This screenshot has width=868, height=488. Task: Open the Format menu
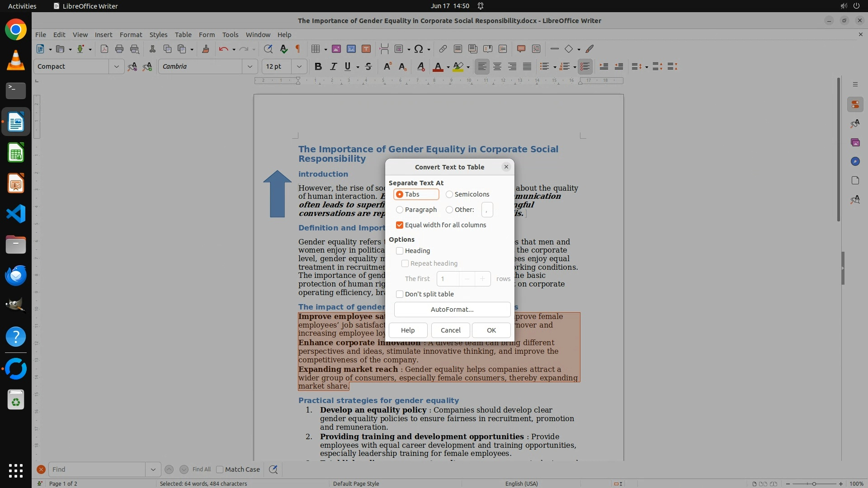coord(131,34)
